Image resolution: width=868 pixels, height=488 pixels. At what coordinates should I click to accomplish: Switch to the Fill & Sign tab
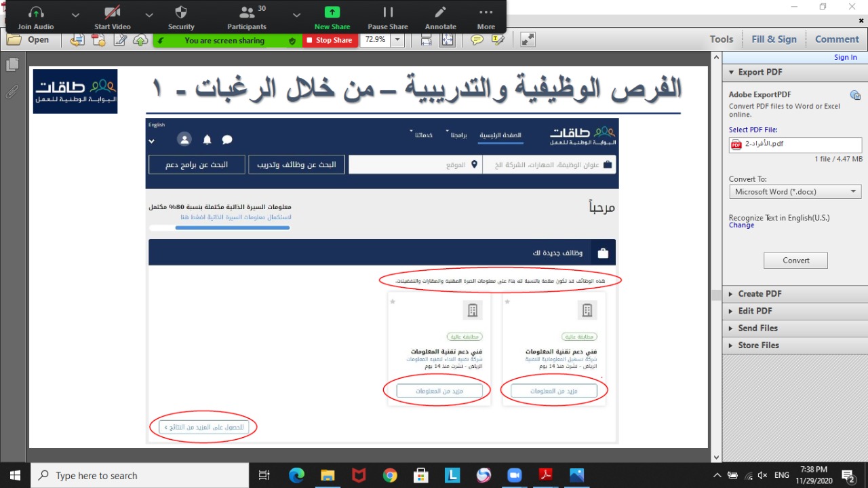click(x=774, y=39)
